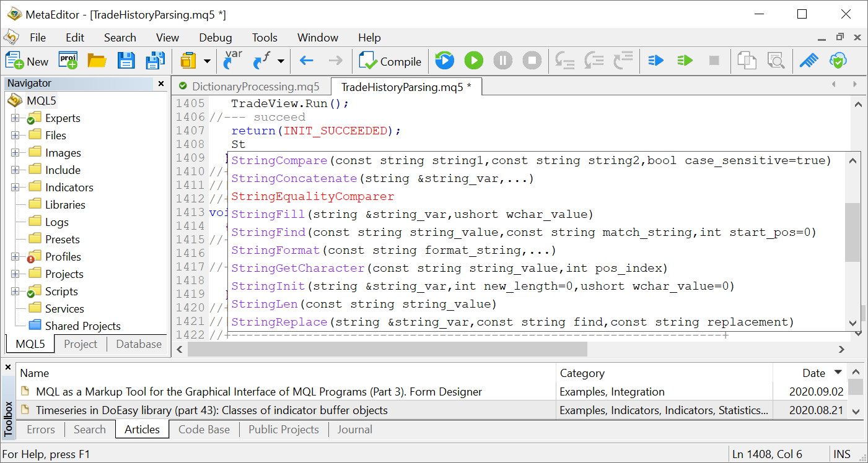This screenshot has width=868, height=463.
Task: Expand the Experts folder in Navigator
Action: [x=15, y=118]
